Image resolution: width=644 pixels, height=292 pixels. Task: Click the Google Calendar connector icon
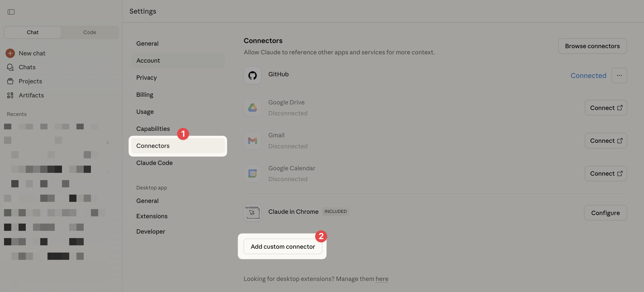point(252,173)
